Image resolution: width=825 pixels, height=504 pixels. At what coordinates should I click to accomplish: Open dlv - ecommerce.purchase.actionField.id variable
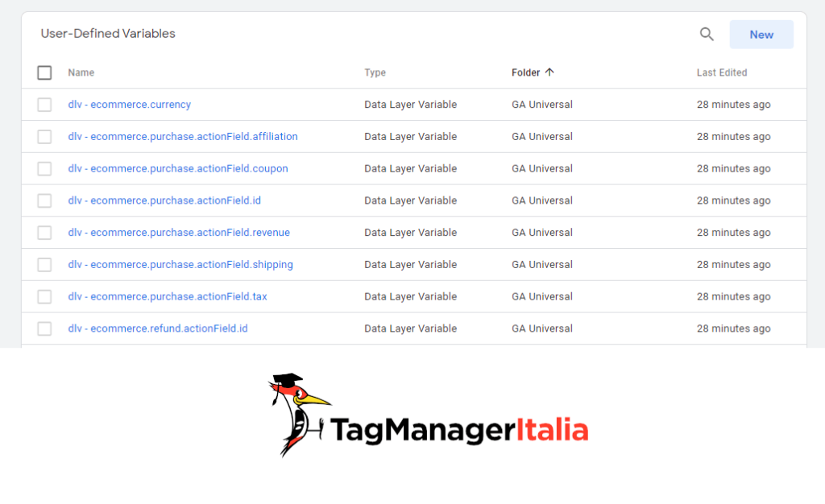click(x=164, y=200)
